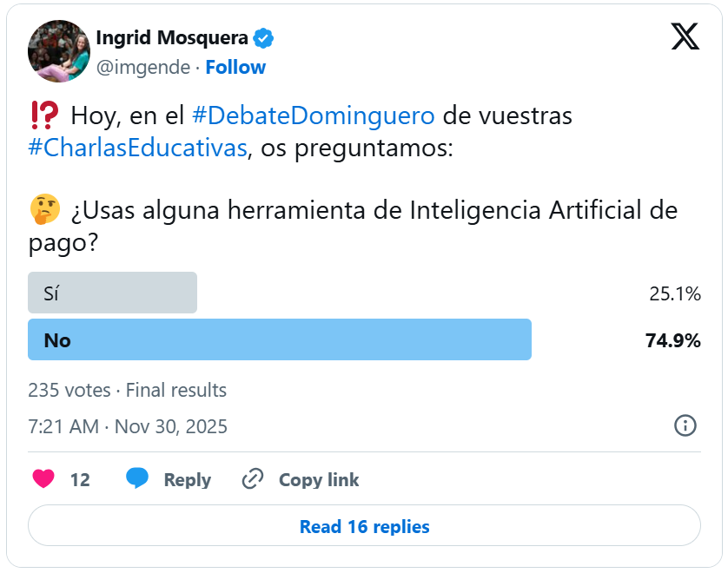Select the "Sí" poll result bar

tap(113, 293)
